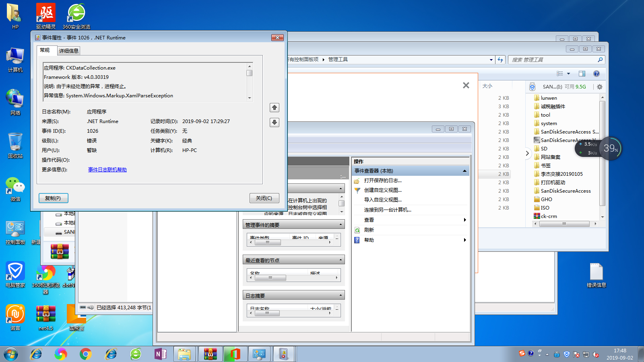Open the 网站备案 folder
644x362 pixels.
click(x=550, y=157)
